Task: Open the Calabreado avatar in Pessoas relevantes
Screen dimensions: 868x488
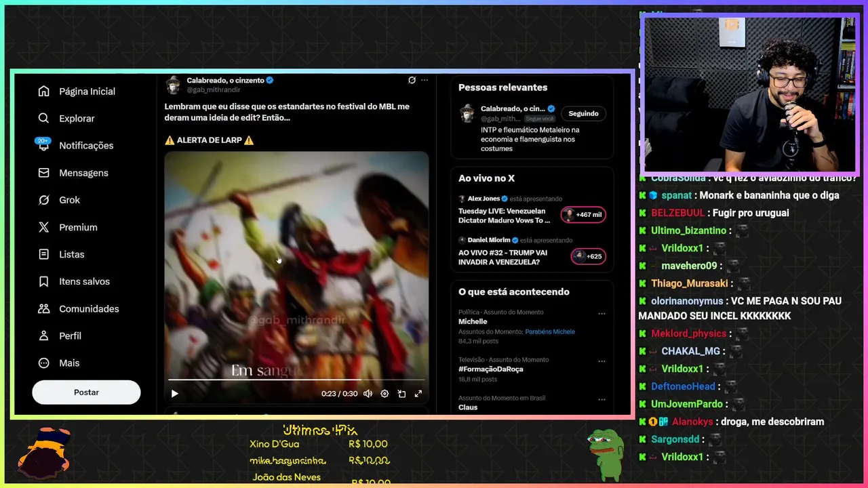Action: coord(467,113)
